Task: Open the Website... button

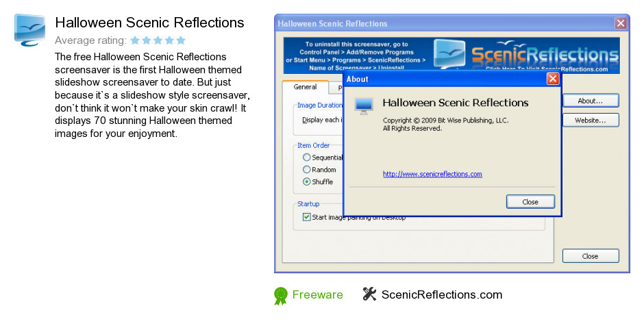Action: tap(590, 121)
